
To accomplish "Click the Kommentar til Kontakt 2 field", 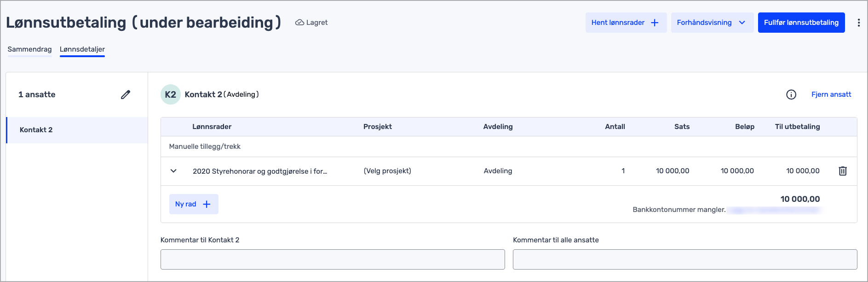I will (x=332, y=259).
